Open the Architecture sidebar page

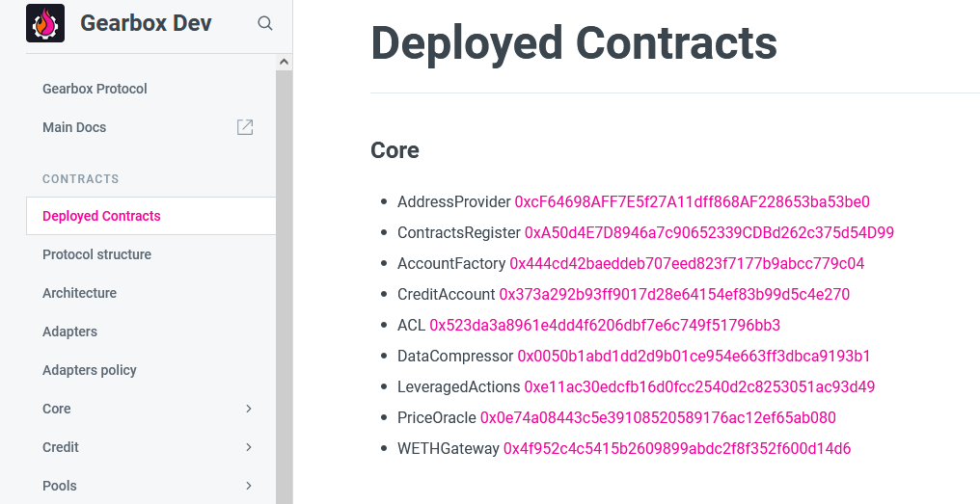pos(79,293)
